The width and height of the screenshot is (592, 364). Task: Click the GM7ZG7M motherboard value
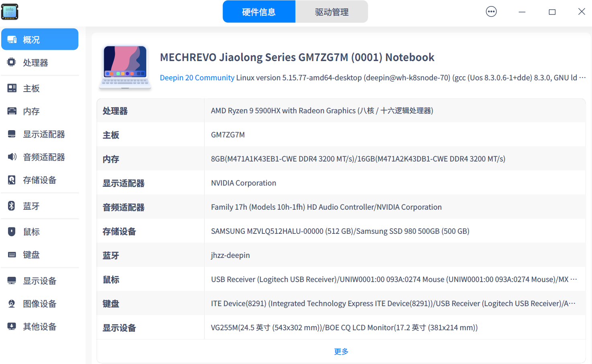(228, 135)
